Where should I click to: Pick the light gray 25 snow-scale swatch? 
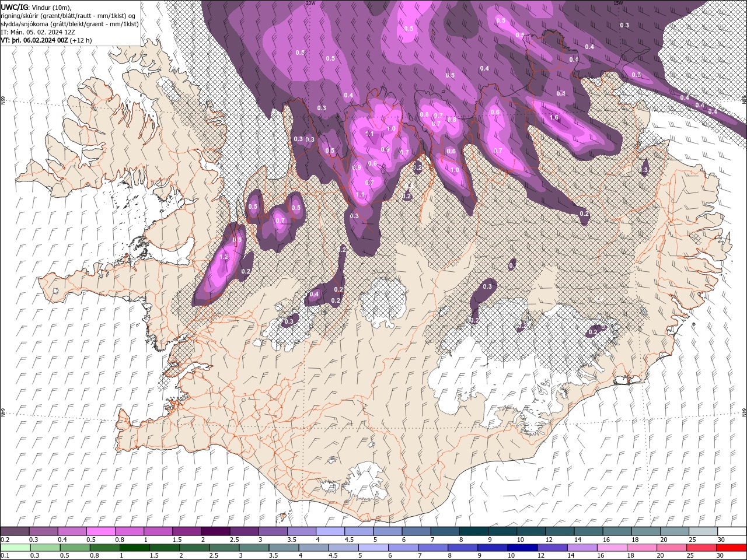pyautogui.click(x=703, y=531)
